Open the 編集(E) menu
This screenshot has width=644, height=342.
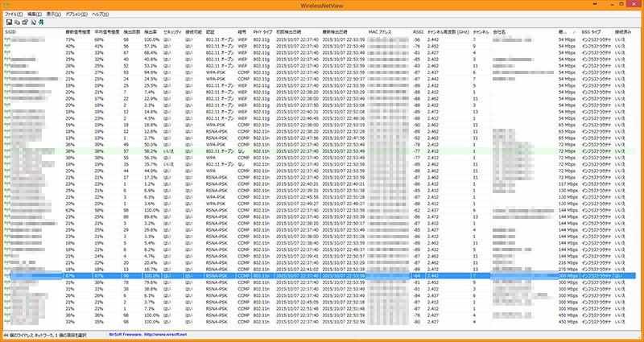click(35, 14)
